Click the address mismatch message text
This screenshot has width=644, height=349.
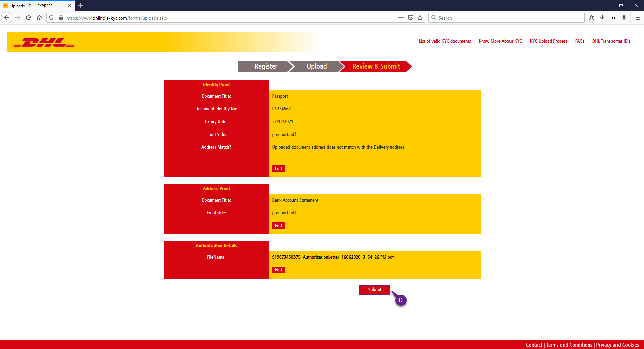pos(339,147)
